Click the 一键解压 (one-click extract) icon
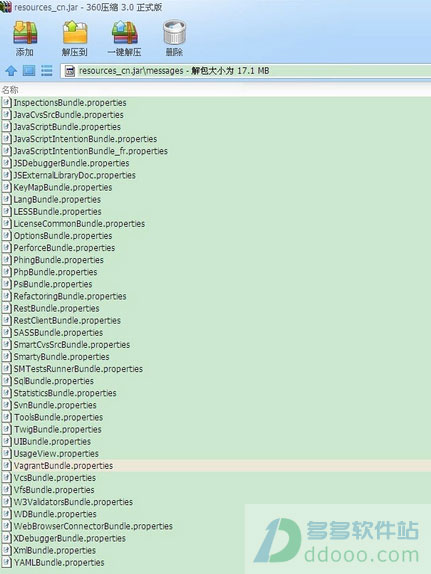This screenshot has height=574, width=431. [125, 33]
